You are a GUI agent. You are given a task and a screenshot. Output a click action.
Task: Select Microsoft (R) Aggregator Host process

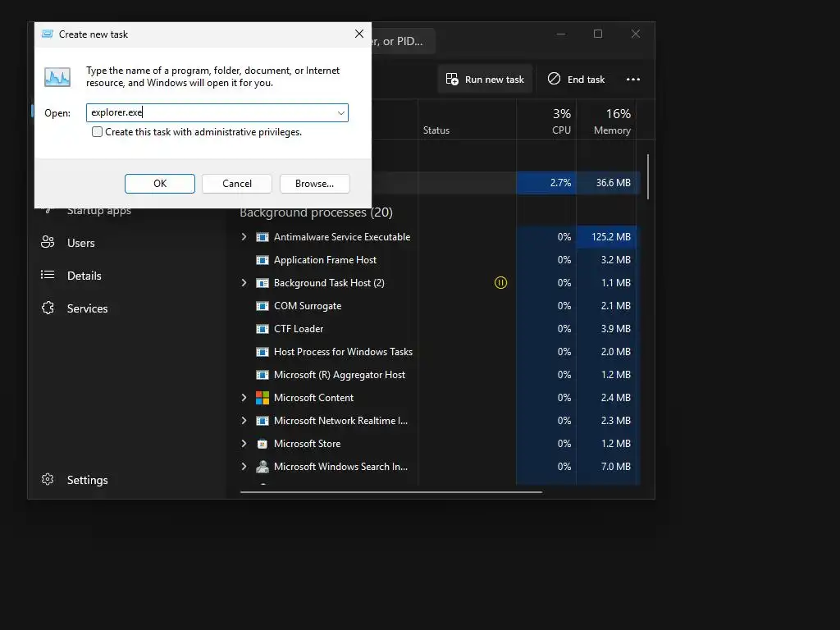coord(339,375)
